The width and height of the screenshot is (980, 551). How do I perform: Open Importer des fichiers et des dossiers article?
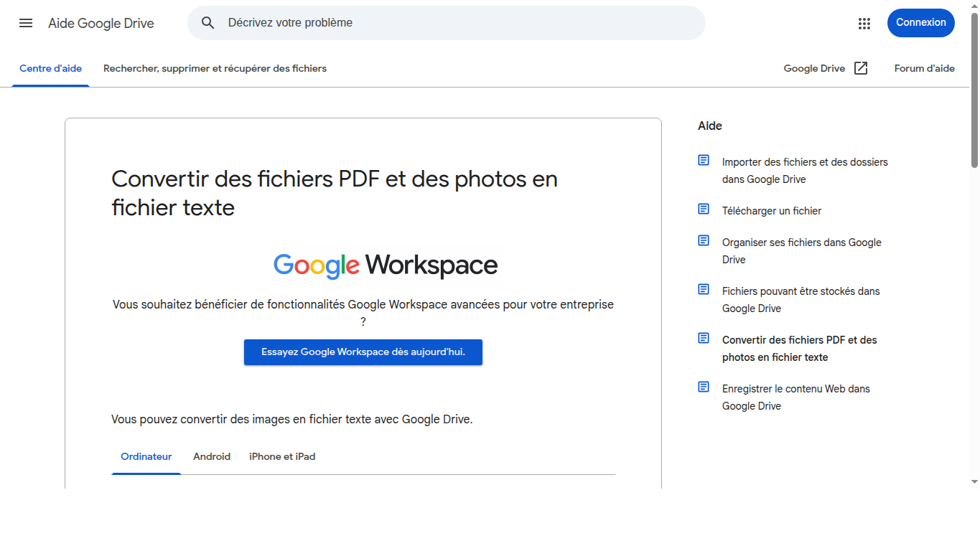click(805, 171)
